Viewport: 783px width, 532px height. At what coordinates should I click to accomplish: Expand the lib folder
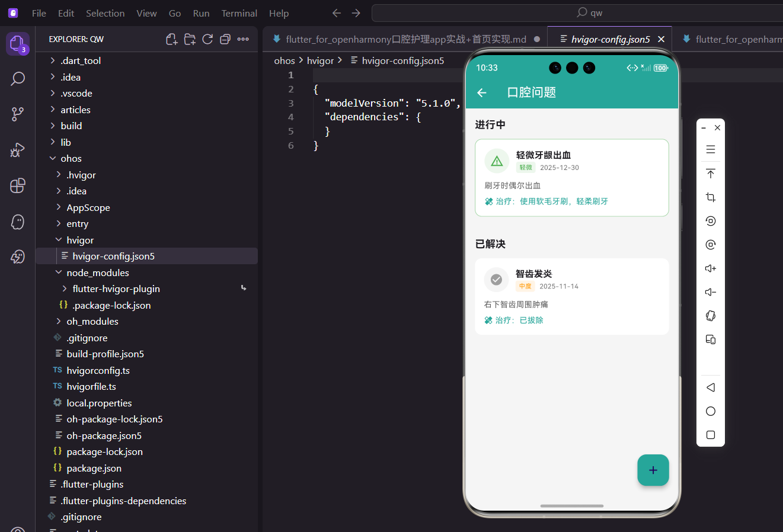tap(146, 142)
